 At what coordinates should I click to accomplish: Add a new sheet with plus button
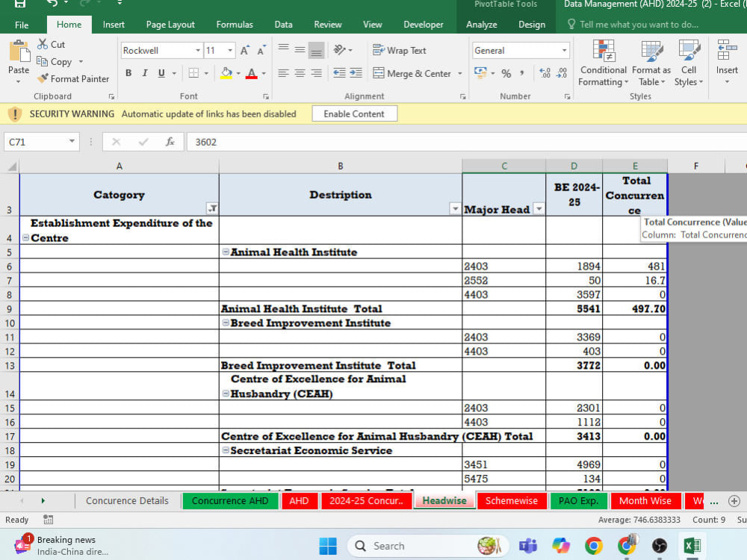tap(734, 501)
